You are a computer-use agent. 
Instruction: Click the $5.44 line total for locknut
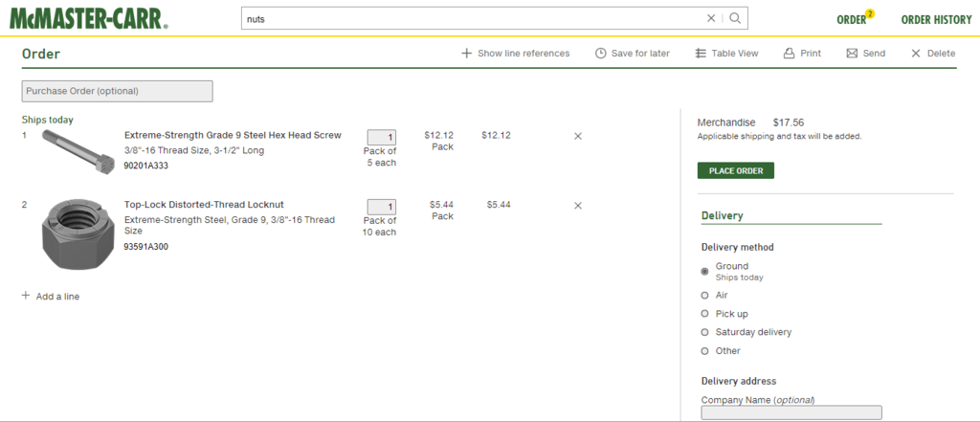(x=499, y=205)
